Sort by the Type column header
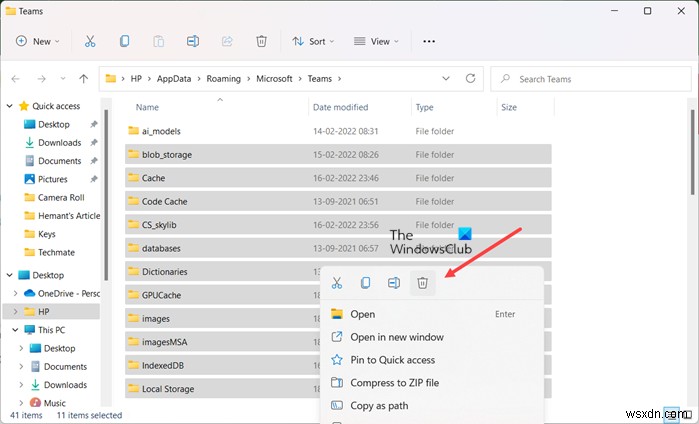699x424 pixels. tap(424, 107)
